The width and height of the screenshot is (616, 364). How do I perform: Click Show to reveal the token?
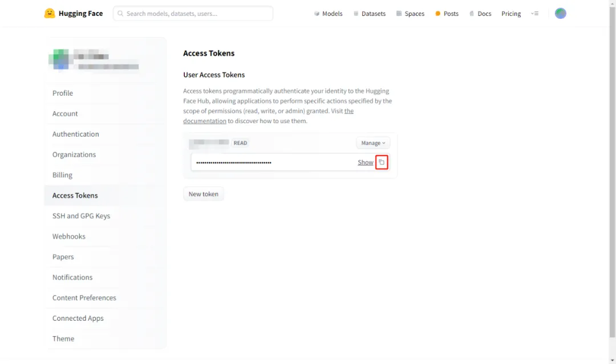365,162
